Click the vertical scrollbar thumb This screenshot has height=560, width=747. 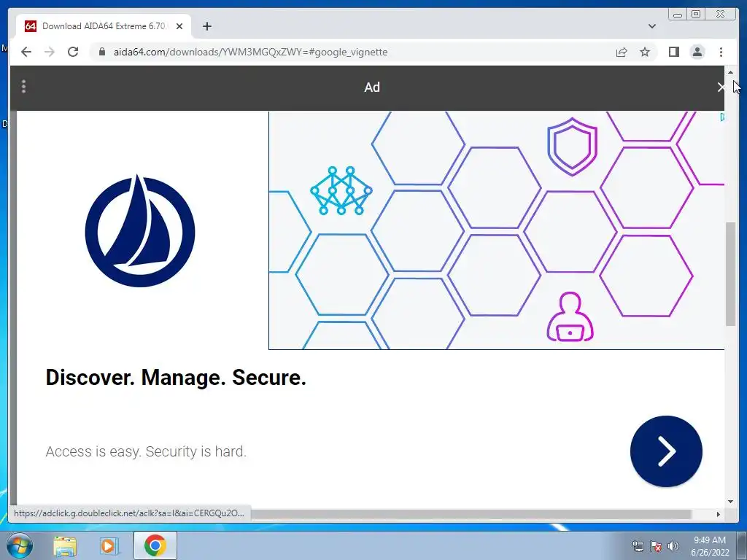click(730, 274)
